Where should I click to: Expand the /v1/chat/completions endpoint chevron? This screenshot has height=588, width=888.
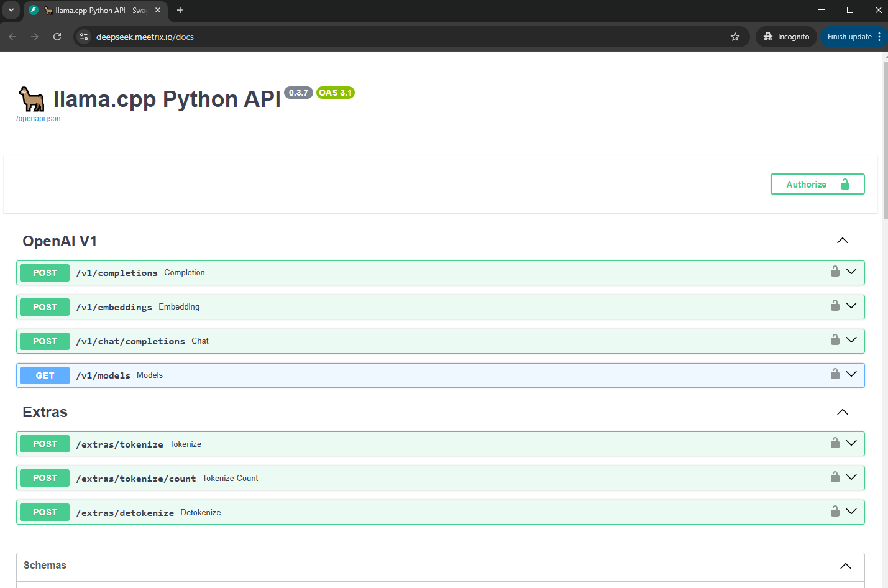[851, 340]
